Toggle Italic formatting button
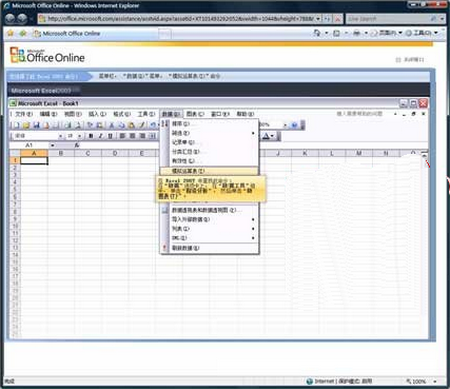This screenshot has width=450, height=389. click(100, 136)
